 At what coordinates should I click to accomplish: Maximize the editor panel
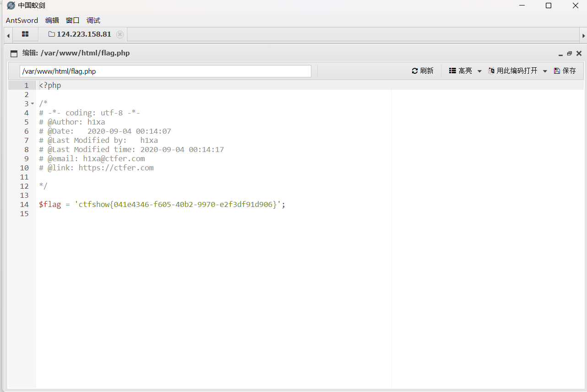tap(570, 54)
